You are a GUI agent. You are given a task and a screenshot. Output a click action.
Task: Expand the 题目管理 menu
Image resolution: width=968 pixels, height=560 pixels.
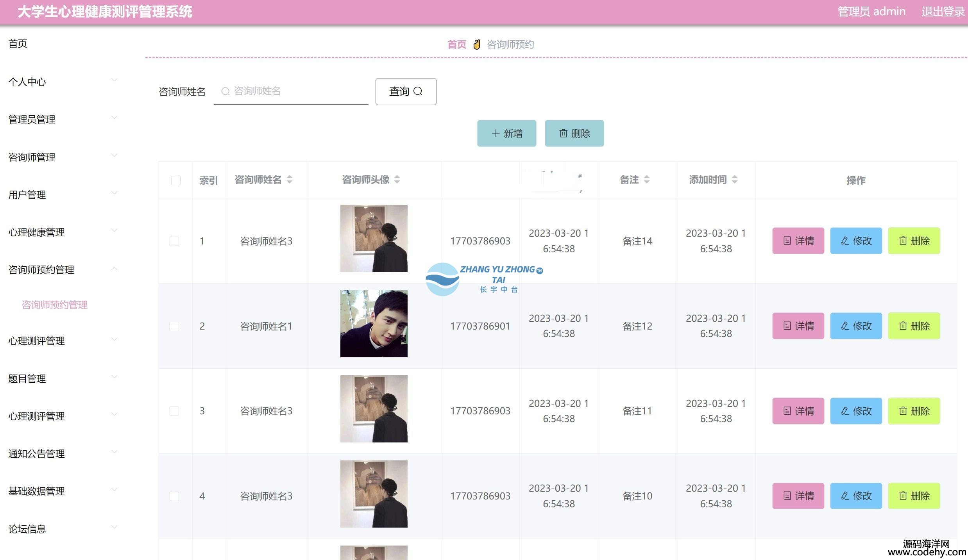coord(63,378)
